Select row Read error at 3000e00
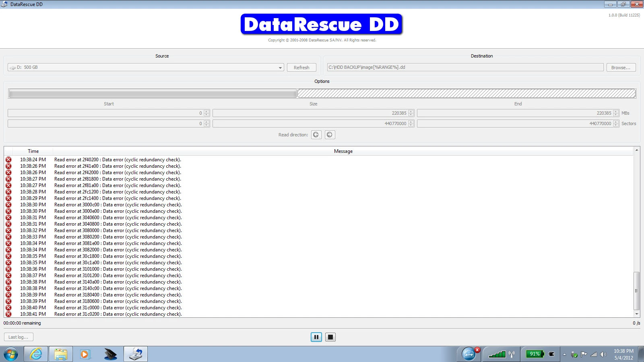Image resolution: width=644 pixels, height=362 pixels. click(x=319, y=211)
